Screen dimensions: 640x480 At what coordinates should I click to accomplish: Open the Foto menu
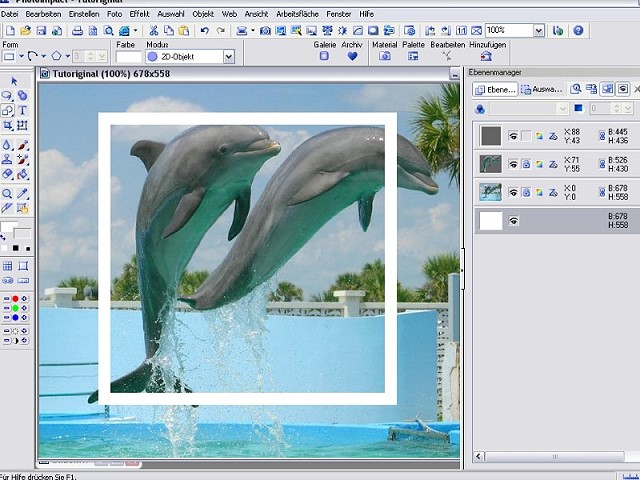(x=115, y=14)
